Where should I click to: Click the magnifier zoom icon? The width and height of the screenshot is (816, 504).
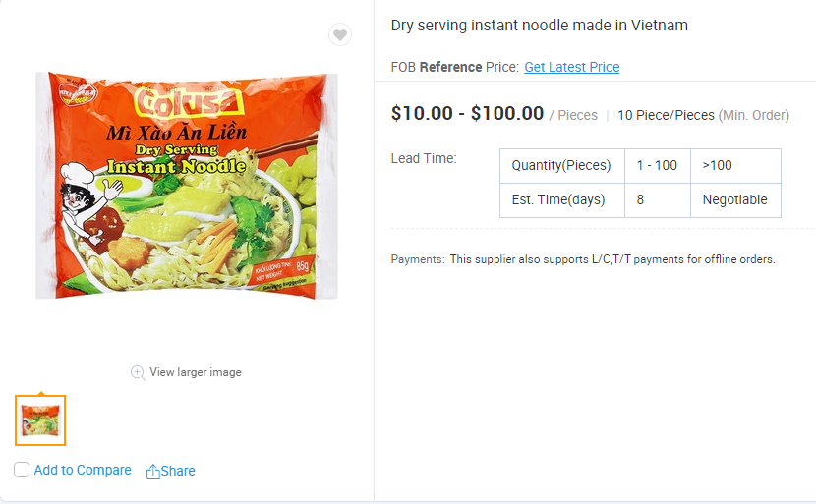[138, 372]
